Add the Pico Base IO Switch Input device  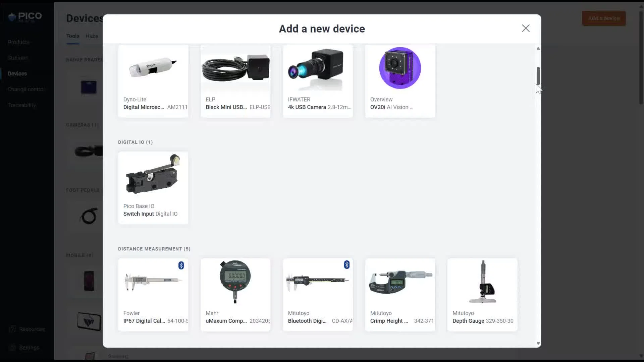[153, 188]
